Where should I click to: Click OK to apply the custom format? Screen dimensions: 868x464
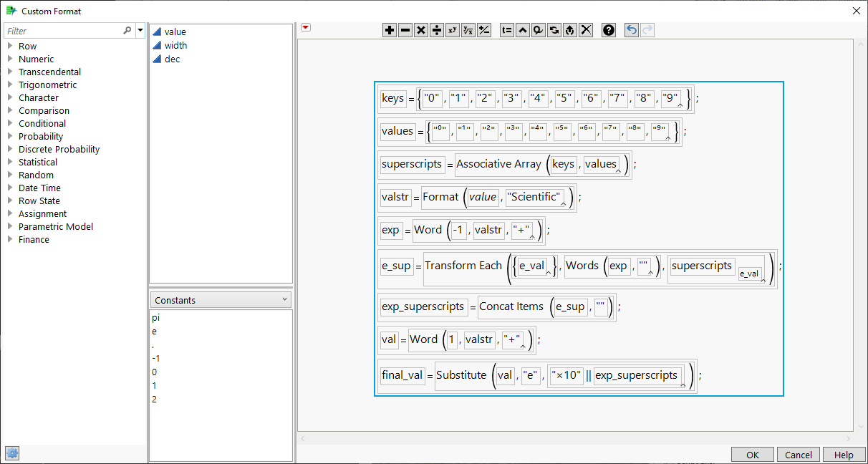(x=752, y=454)
